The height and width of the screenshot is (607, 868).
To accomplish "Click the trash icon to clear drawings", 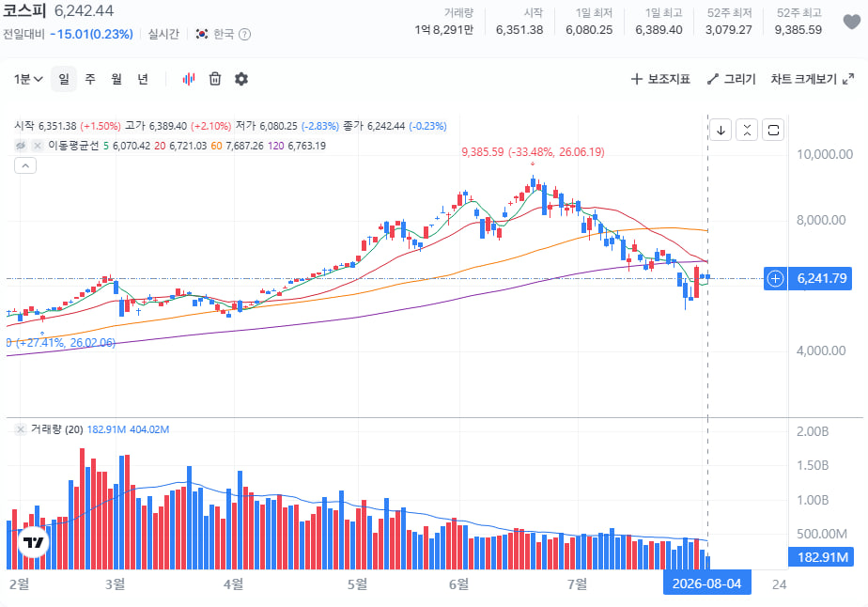I will point(215,79).
